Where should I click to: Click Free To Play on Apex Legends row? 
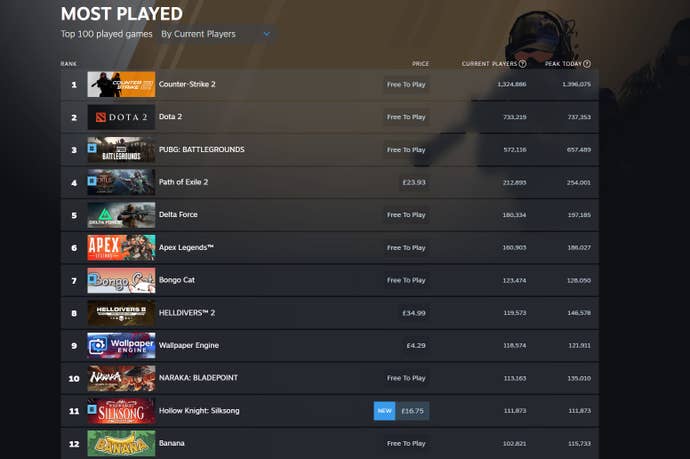(406, 248)
